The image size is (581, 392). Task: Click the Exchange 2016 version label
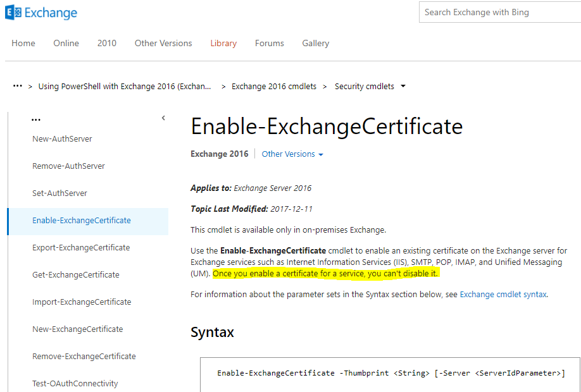pos(220,154)
